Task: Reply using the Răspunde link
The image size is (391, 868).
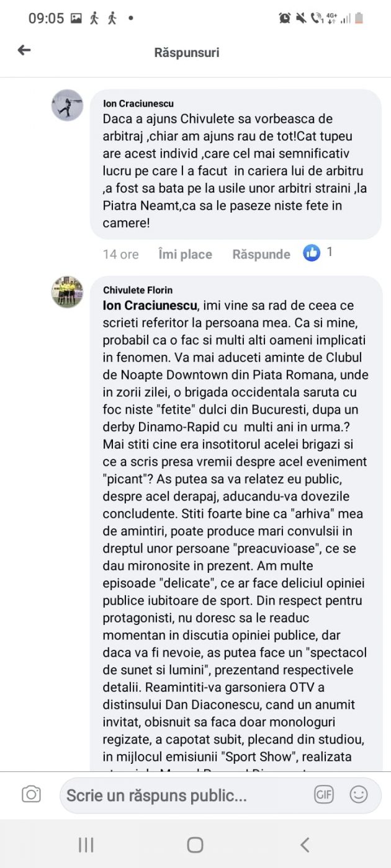Action: tap(261, 254)
